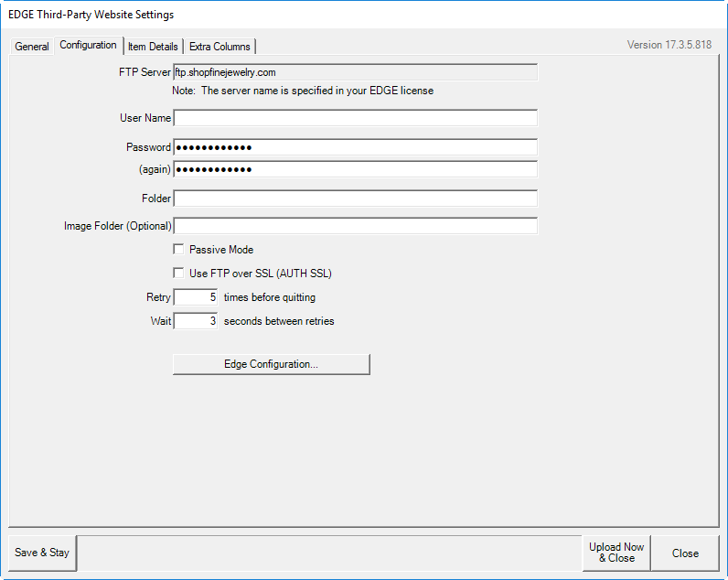Click the Retry times number field
The height and width of the screenshot is (580, 728).
click(x=196, y=297)
